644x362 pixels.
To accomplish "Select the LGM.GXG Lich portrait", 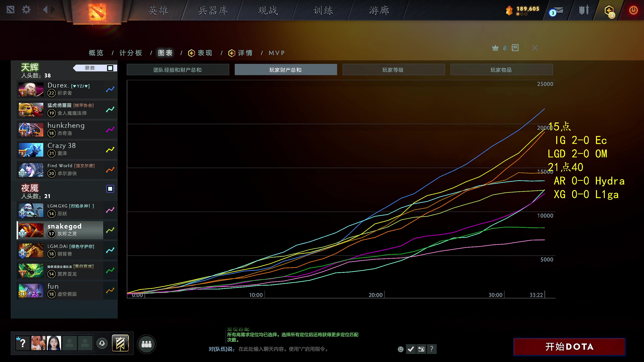I will (31, 210).
